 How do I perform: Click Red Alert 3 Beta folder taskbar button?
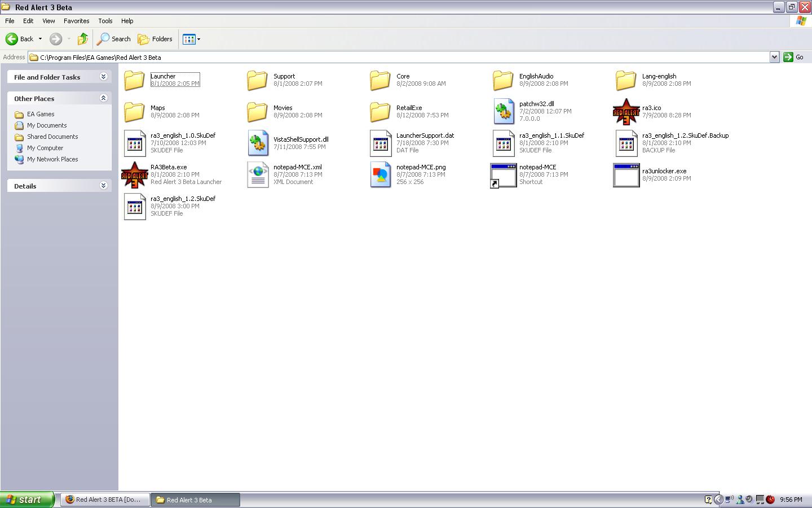point(195,500)
